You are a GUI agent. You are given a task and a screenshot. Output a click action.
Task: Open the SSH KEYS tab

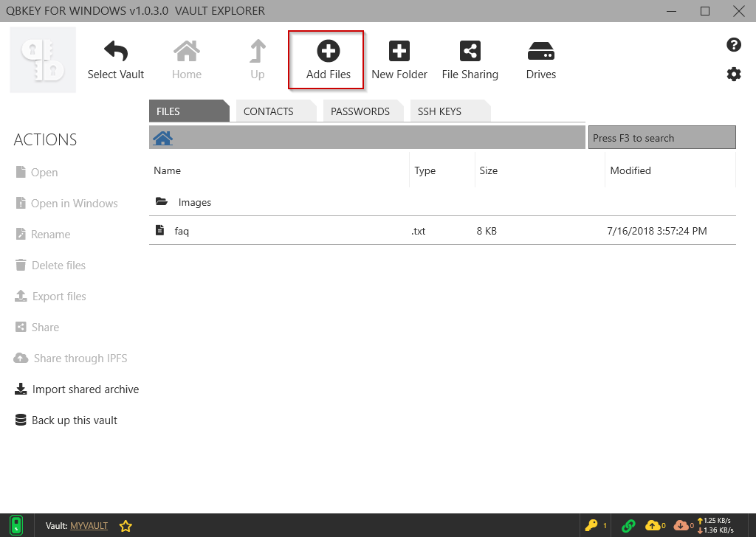[x=450, y=111]
